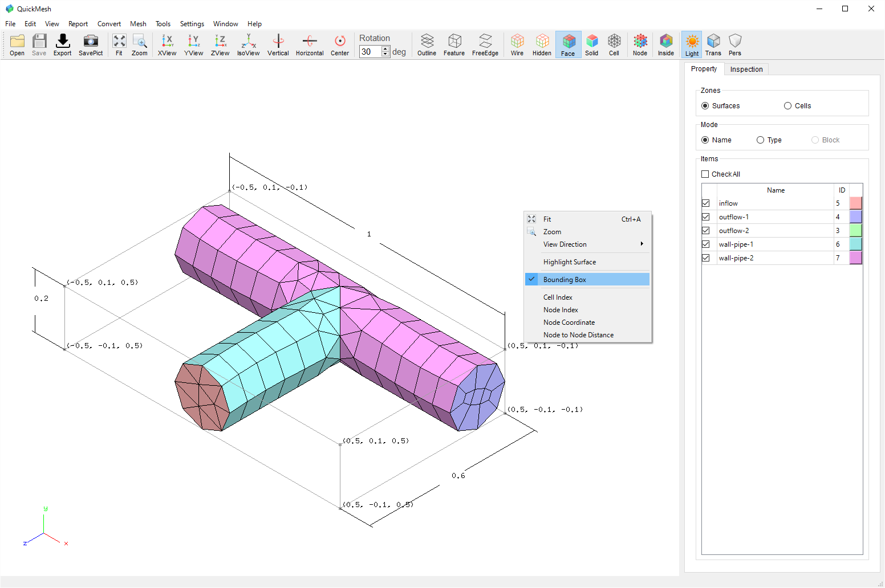Open the Tools menu
The image size is (885, 588).
tap(163, 24)
